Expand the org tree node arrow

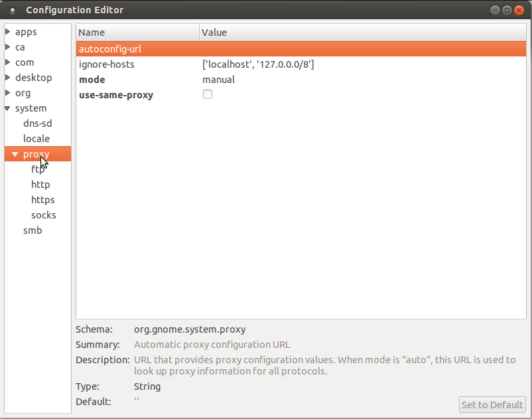pyautogui.click(x=8, y=93)
